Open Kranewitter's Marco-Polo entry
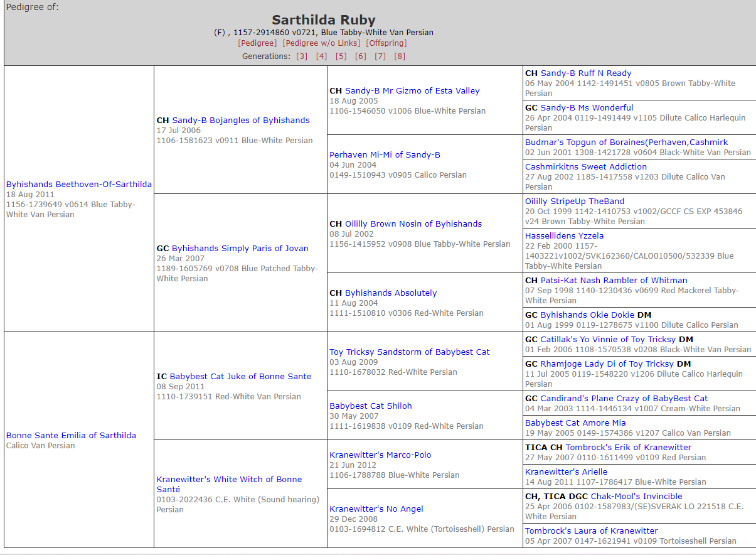The height and width of the screenshot is (555, 756). 380,455
